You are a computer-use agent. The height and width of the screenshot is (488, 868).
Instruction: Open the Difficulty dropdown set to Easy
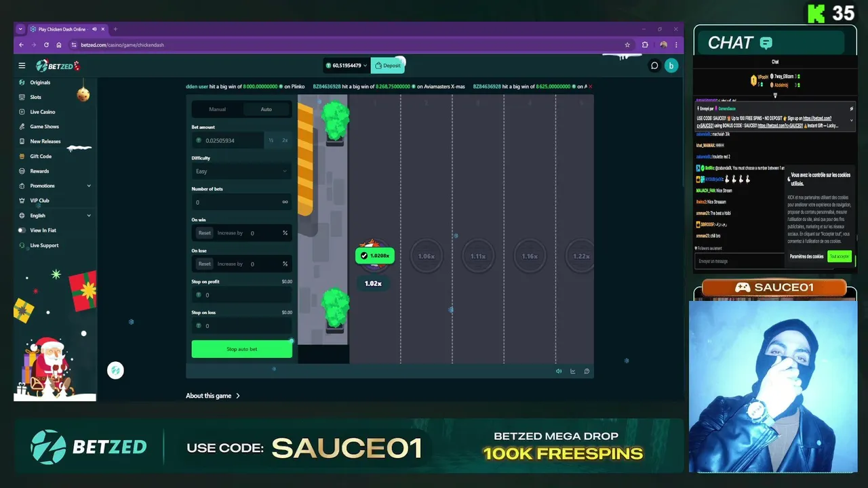coord(241,171)
